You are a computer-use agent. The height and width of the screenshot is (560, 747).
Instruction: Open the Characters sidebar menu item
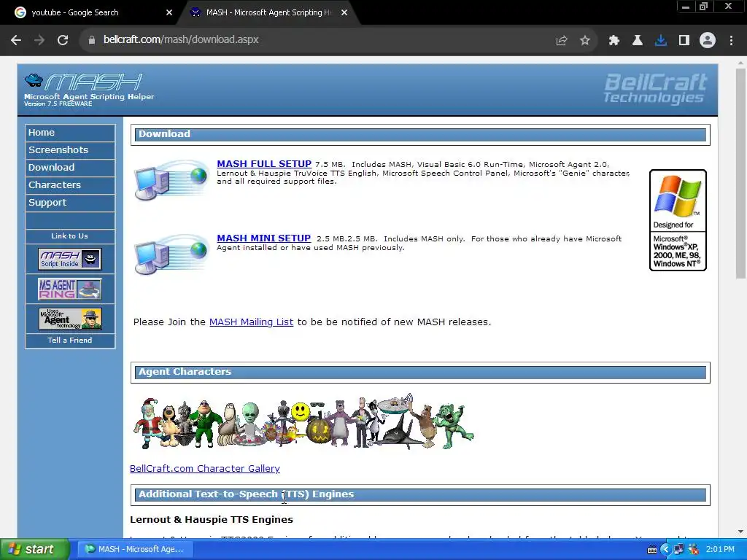(70, 184)
